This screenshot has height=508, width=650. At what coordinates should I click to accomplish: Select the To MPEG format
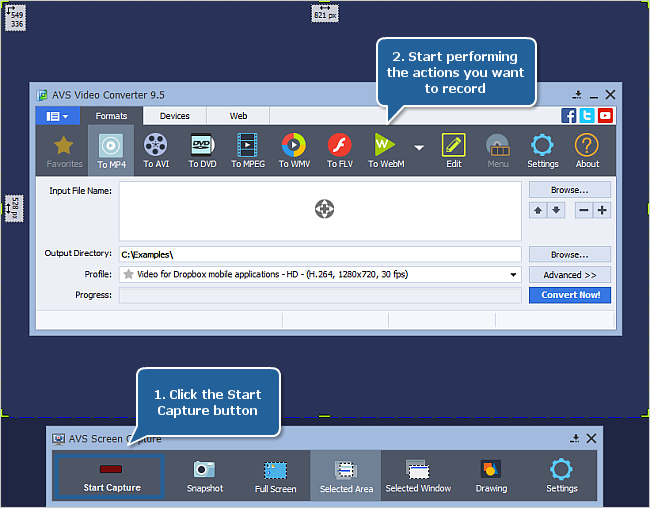click(248, 151)
